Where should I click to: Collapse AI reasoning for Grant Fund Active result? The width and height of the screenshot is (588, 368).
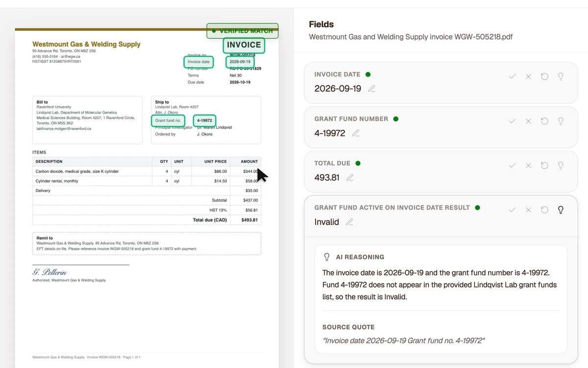click(561, 210)
